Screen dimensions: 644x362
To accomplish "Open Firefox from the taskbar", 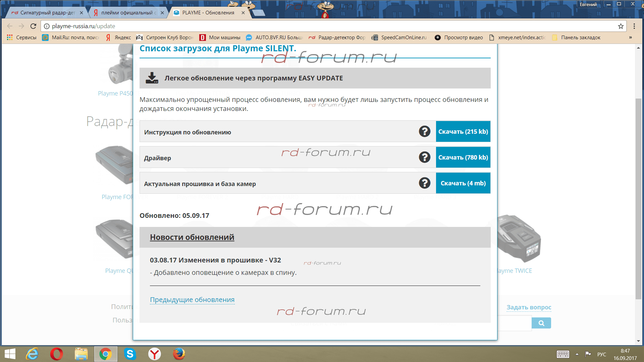I will pyautogui.click(x=179, y=354).
